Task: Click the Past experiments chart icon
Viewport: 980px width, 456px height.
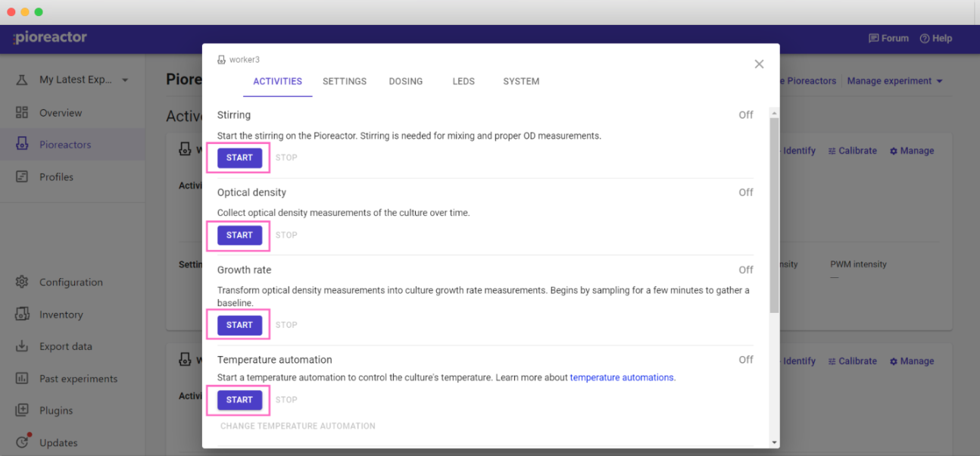Action: (x=22, y=379)
